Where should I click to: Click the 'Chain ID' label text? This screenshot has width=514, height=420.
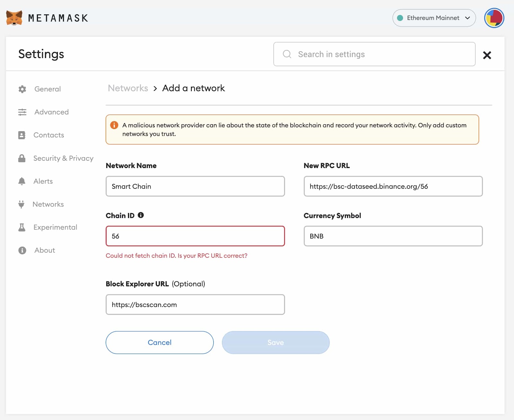click(x=120, y=216)
